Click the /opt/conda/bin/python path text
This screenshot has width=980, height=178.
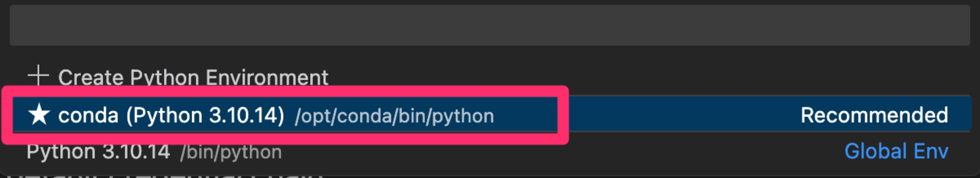394,116
